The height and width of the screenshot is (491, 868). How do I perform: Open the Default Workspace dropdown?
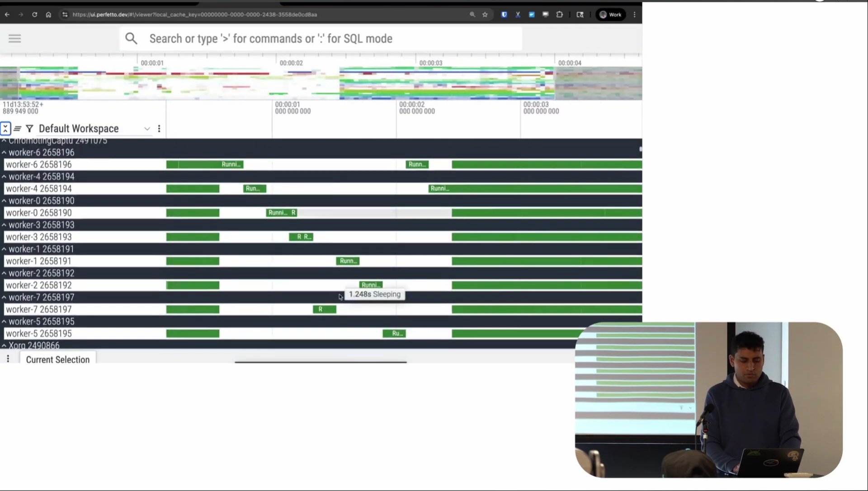click(147, 129)
